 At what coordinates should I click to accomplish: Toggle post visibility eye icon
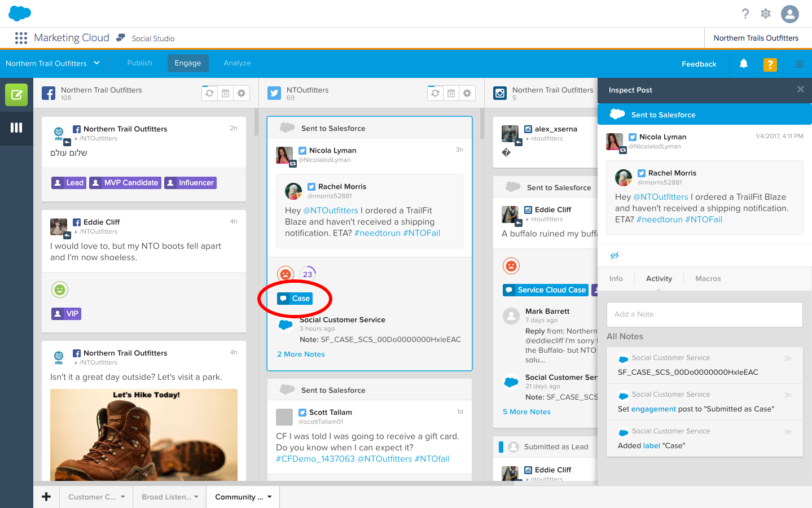tap(615, 256)
